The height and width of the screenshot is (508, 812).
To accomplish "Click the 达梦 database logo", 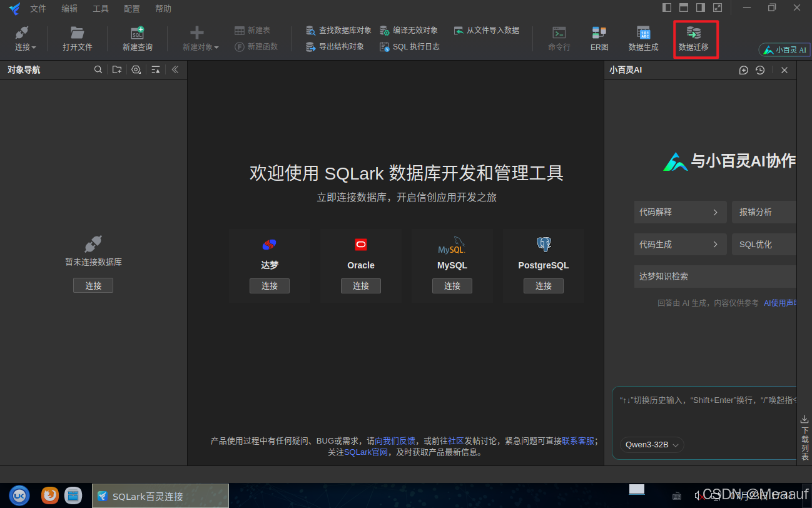I will pyautogui.click(x=270, y=245).
